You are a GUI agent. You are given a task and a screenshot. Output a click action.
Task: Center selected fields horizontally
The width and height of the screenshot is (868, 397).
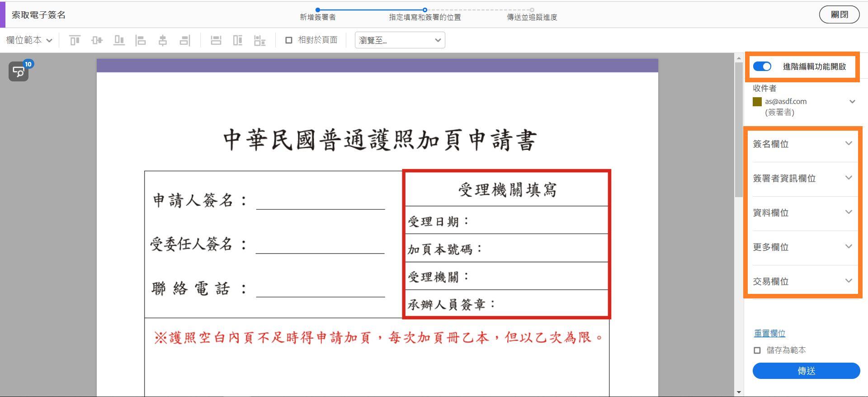163,40
